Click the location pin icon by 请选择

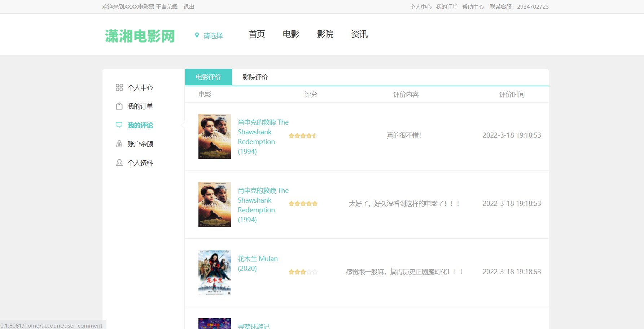click(197, 35)
